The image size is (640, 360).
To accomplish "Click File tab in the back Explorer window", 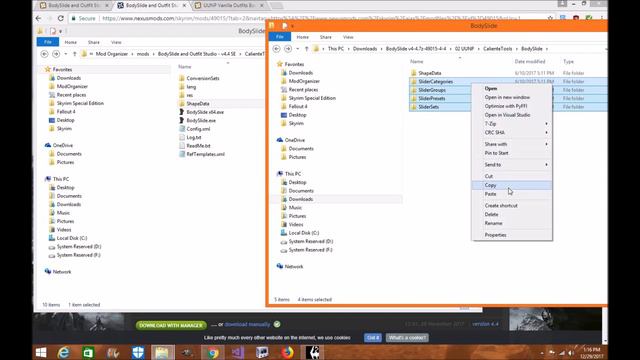I will pyautogui.click(x=48, y=42).
